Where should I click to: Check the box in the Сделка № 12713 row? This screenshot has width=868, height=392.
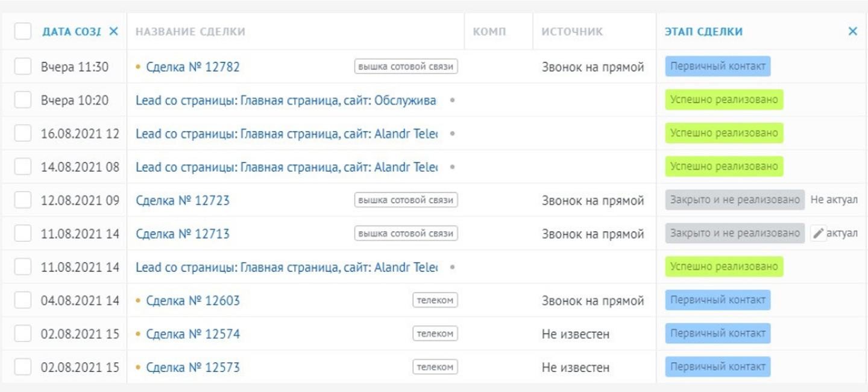point(23,233)
